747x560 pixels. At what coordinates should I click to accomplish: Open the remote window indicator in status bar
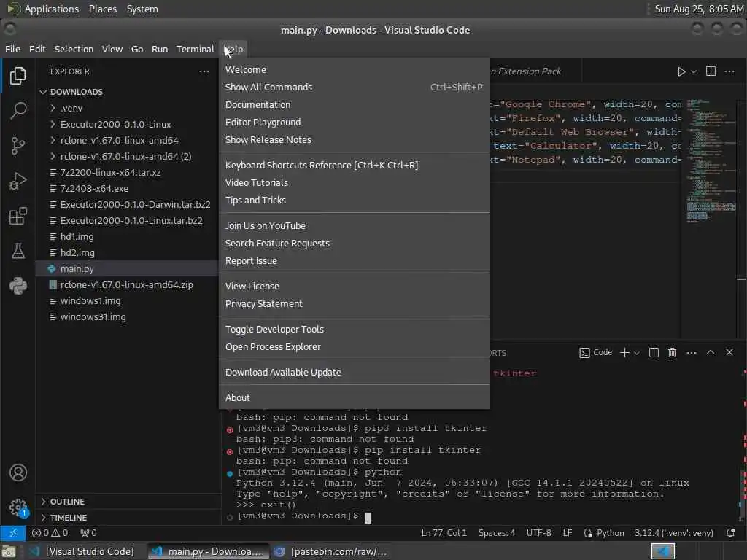pyautogui.click(x=13, y=533)
